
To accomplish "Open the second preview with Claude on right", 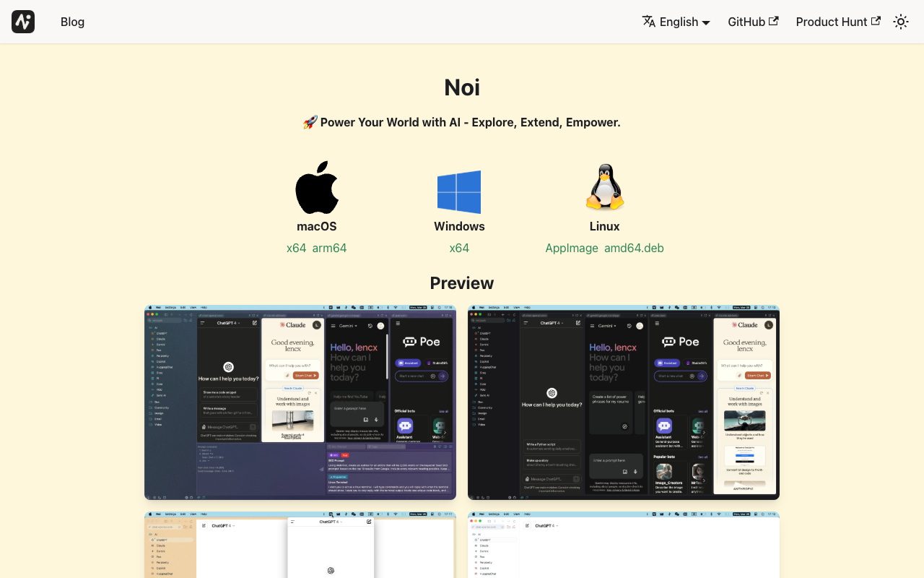I will click(x=624, y=402).
